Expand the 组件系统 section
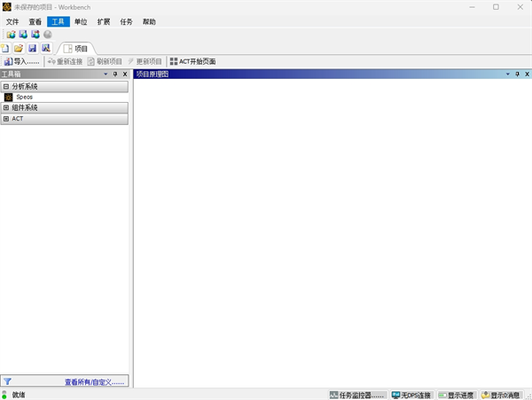Screen dimensions: 532x400 (x=6, y=107)
